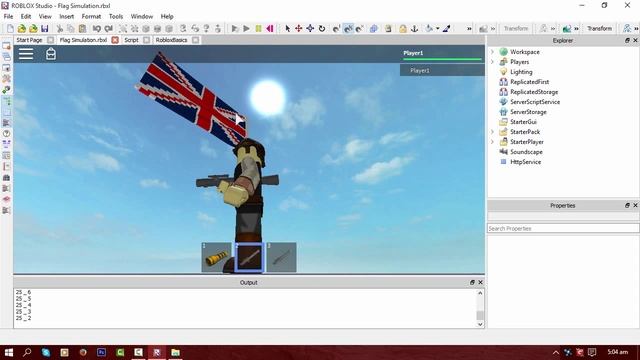Open the paint color dropdown arrow
Screen dimensions: 640x360
tap(437, 29)
